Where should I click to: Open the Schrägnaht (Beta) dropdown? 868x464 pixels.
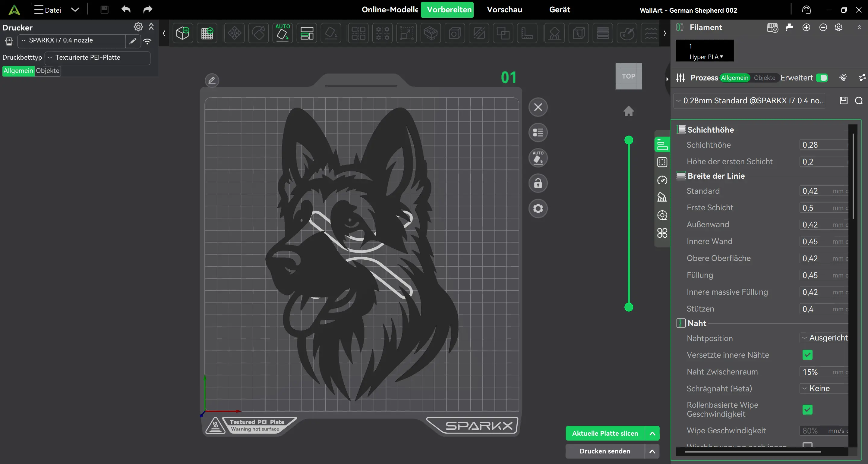pyautogui.click(x=824, y=388)
